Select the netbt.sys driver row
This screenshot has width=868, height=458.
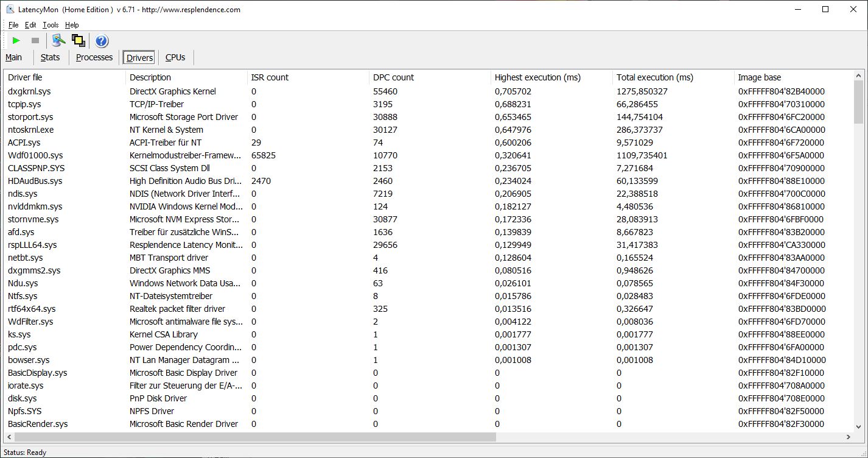(429, 258)
